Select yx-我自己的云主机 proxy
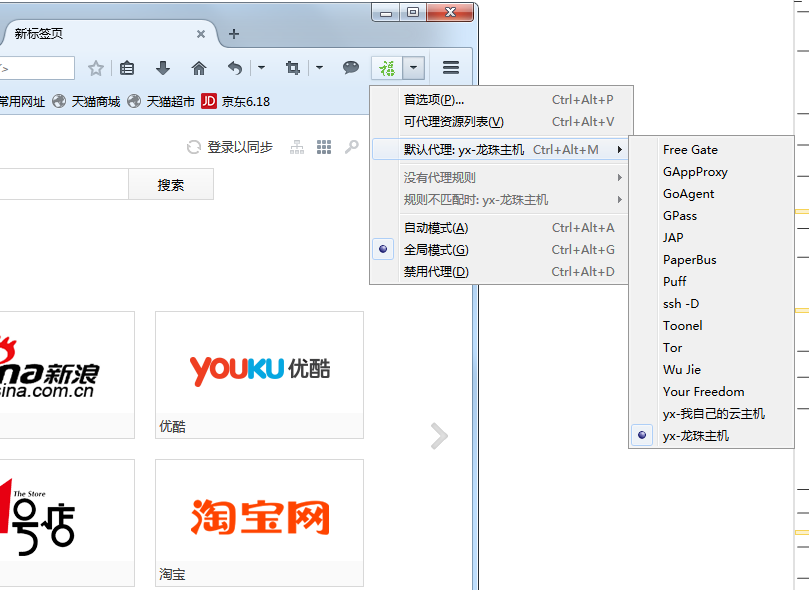The width and height of the screenshot is (809, 590). click(x=711, y=414)
